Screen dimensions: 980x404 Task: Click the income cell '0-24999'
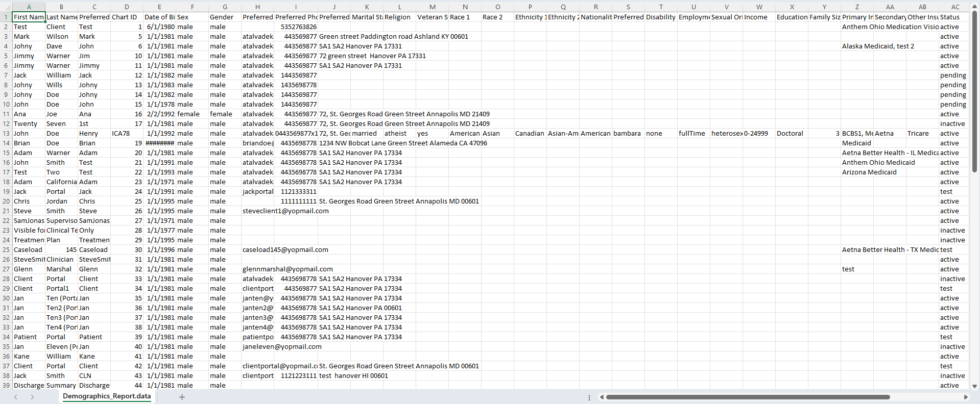pyautogui.click(x=759, y=133)
